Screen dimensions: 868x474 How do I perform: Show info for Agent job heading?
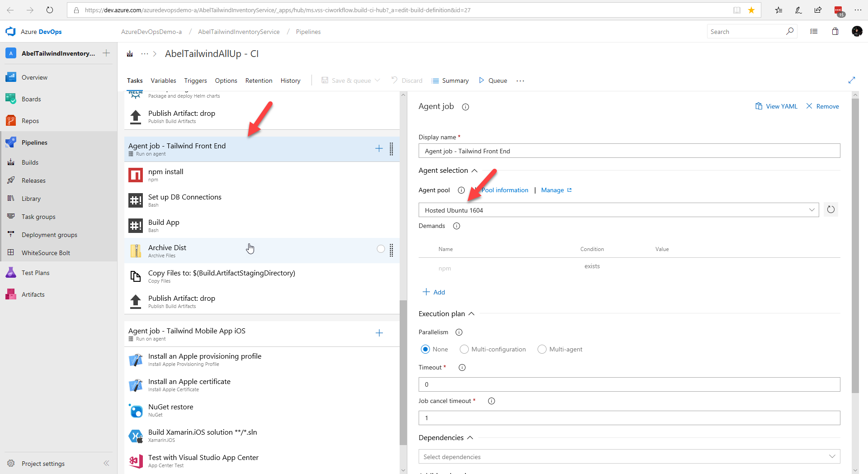click(465, 107)
